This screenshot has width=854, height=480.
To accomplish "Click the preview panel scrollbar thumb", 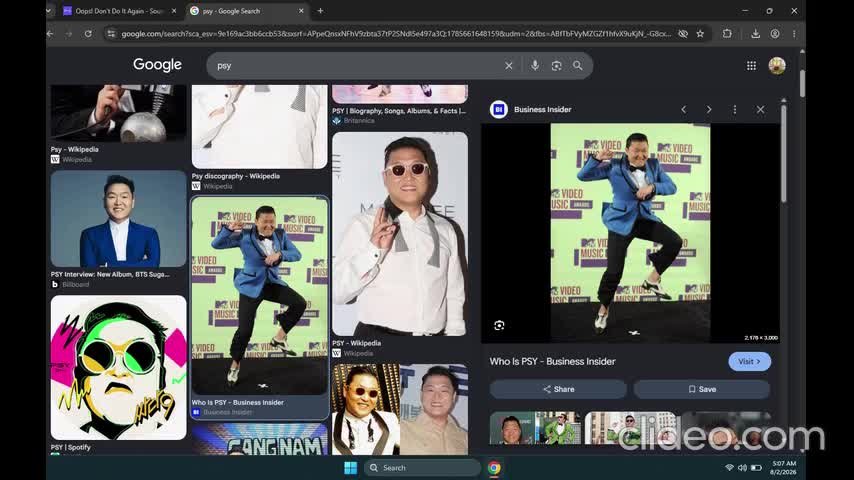I will point(783,153).
